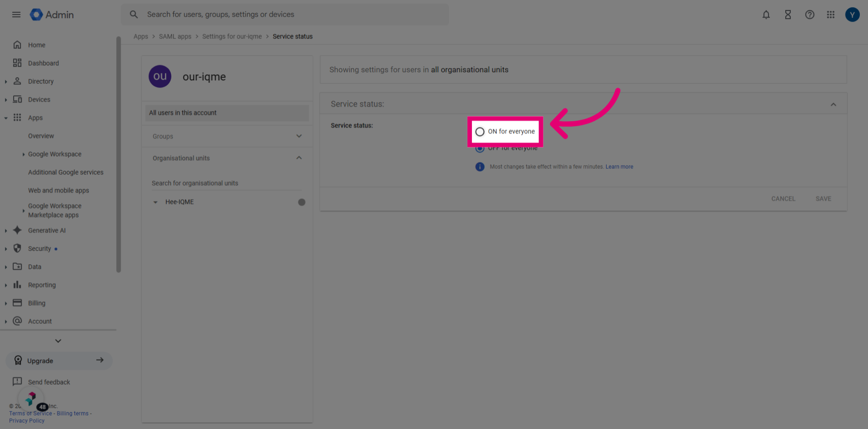Screen dimensions: 868x429
Task: Click the Google Admin logo
Action: pyautogui.click(x=52, y=14)
